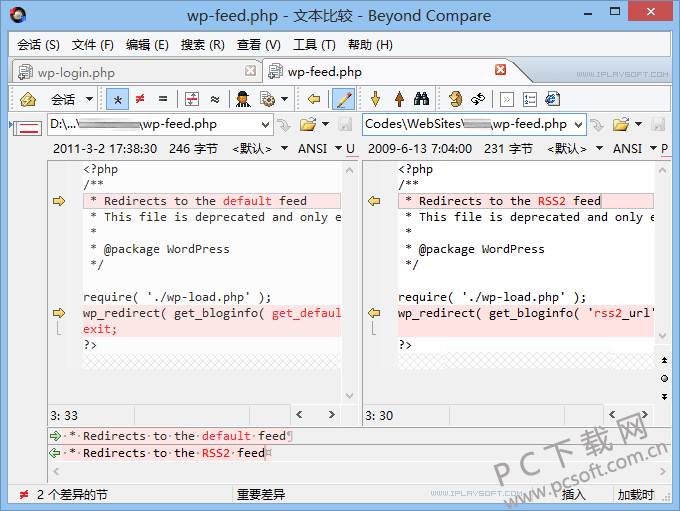Click the next difference section mini down arrow
The image size is (680, 511).
pos(664,397)
